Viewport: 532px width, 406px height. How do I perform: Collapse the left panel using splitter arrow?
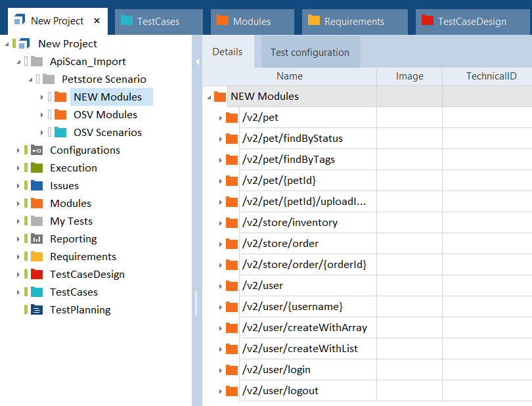[196, 62]
